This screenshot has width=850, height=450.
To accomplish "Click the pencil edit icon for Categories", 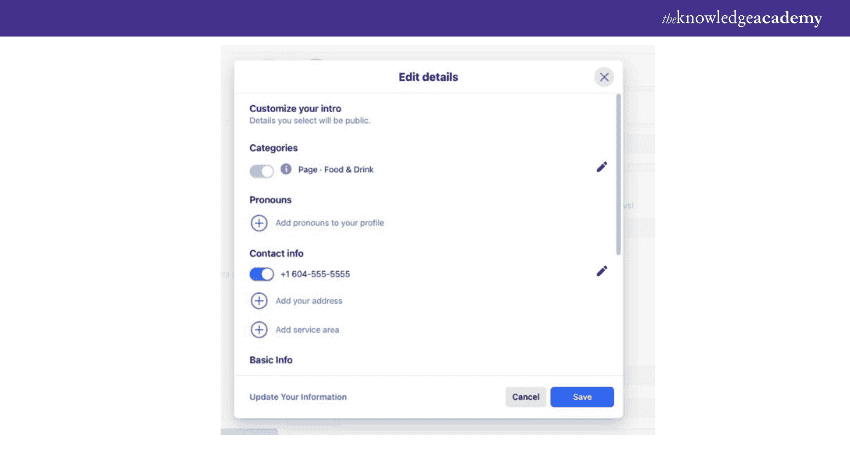I will click(x=602, y=167).
